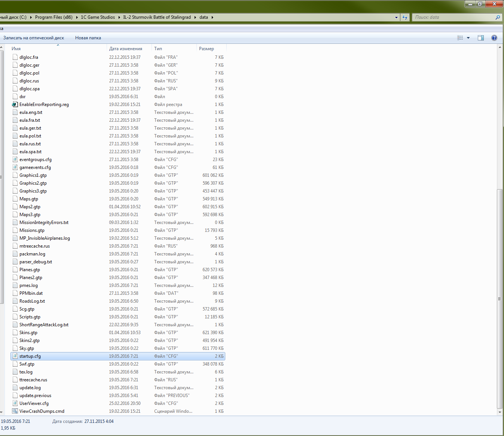Viewport: 504px width, 436px height.
Task: Select the Scripts.gtp file name
Action: click(x=30, y=317)
